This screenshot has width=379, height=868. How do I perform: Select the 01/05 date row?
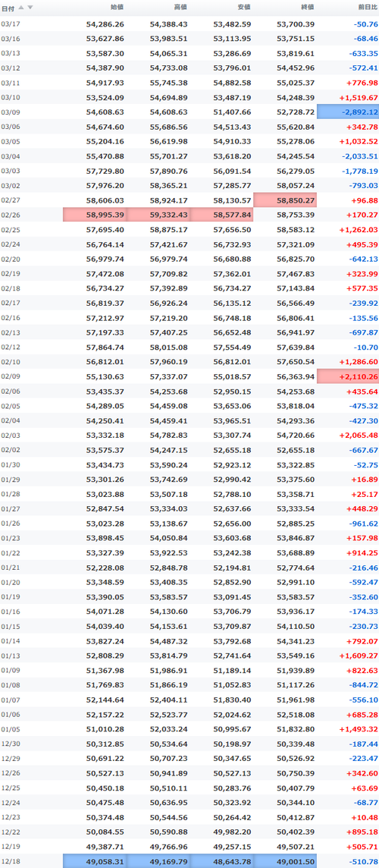coord(189,728)
